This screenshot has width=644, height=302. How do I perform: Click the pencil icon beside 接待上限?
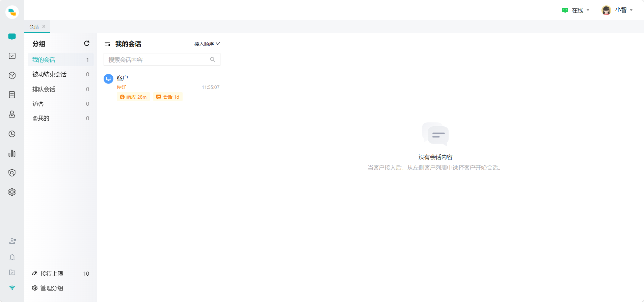tap(35, 273)
